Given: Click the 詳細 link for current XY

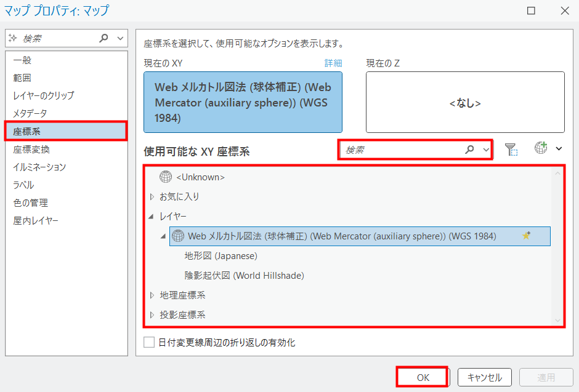Looking at the screenshot, I should 333,63.
